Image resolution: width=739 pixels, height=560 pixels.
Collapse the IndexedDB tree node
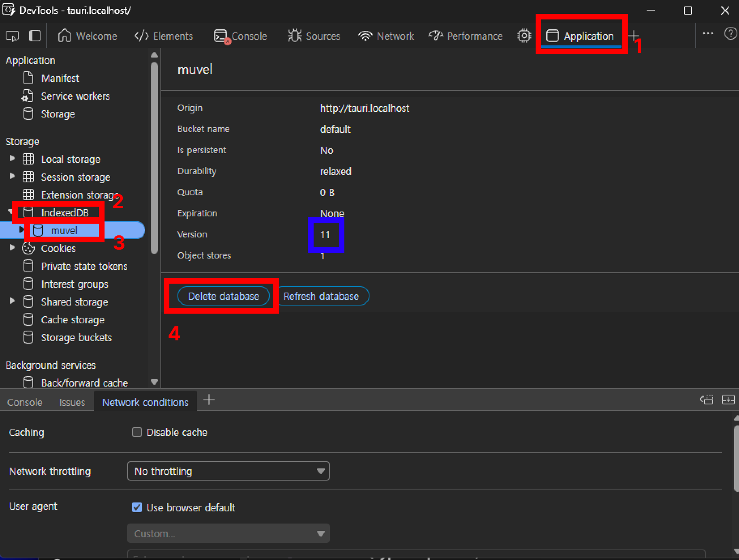10,212
